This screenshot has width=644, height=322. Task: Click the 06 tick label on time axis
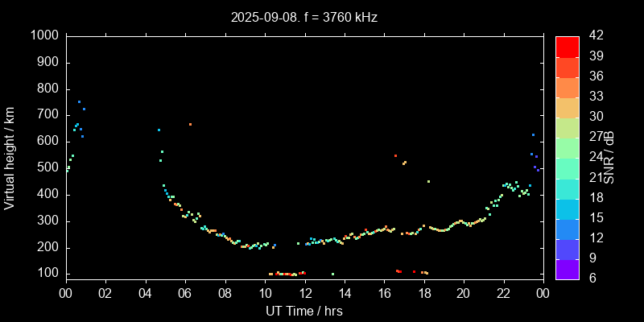(x=184, y=293)
